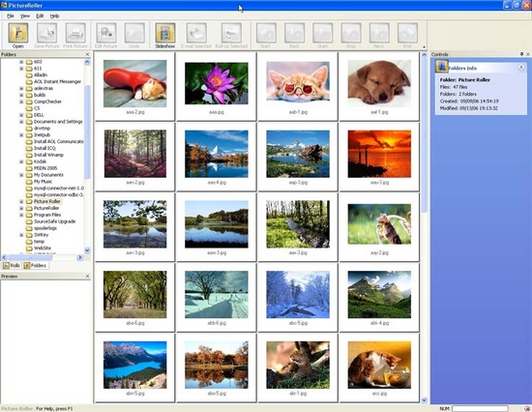Image resolution: width=532 pixels, height=412 pixels.
Task: Close the Preview panel
Action: click(87, 277)
